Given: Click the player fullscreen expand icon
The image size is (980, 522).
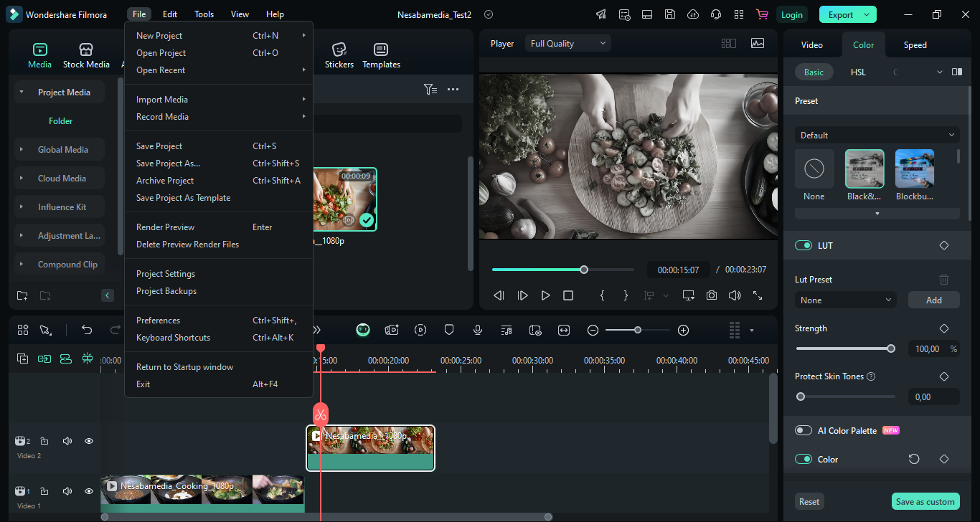Looking at the screenshot, I should (758, 295).
